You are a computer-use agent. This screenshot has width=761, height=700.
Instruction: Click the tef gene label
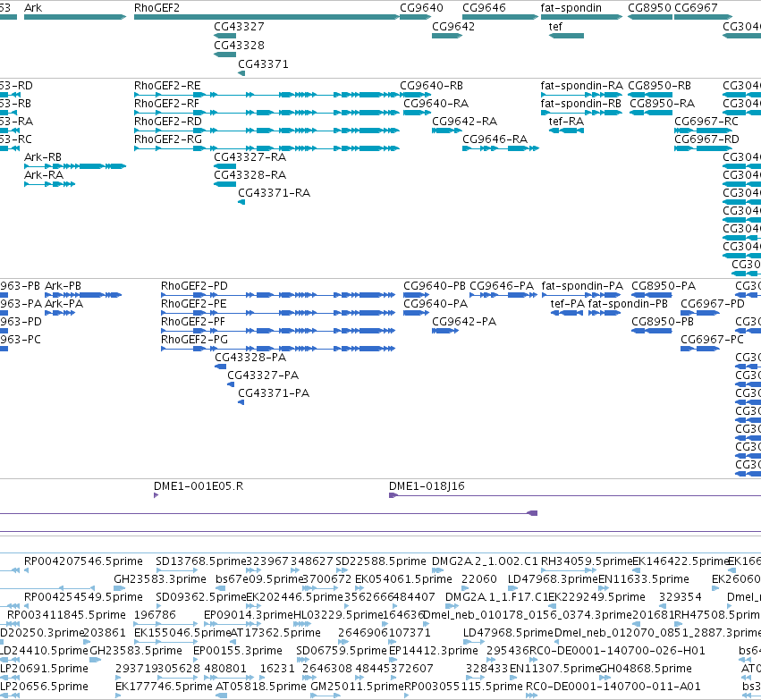[x=555, y=27]
